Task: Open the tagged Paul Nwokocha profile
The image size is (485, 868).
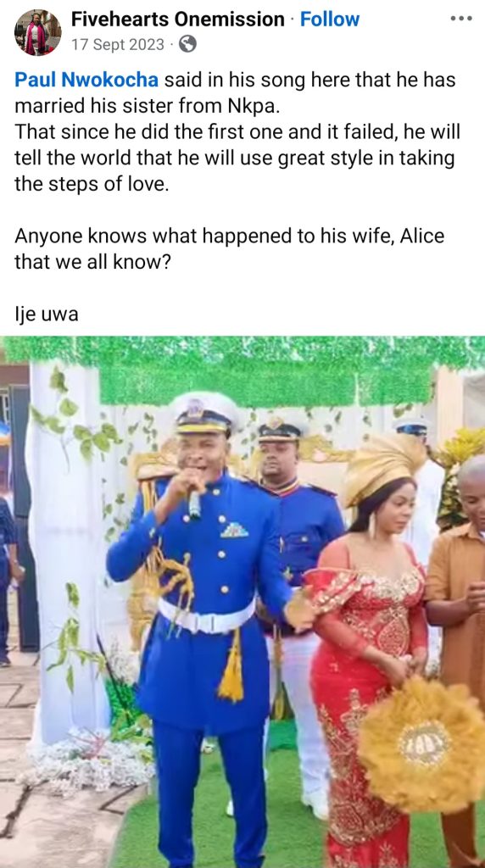Action: click(x=86, y=80)
